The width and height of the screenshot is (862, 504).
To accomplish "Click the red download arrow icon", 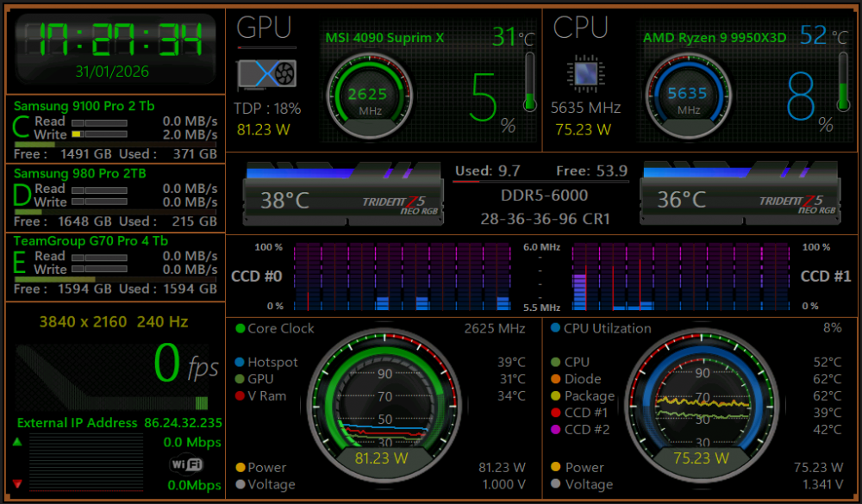I will point(17,484).
